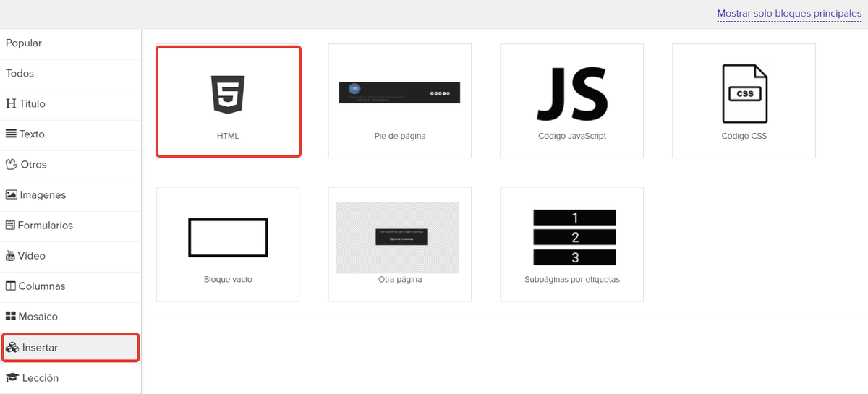
Task: Go to Formularios category
Action: click(x=70, y=226)
